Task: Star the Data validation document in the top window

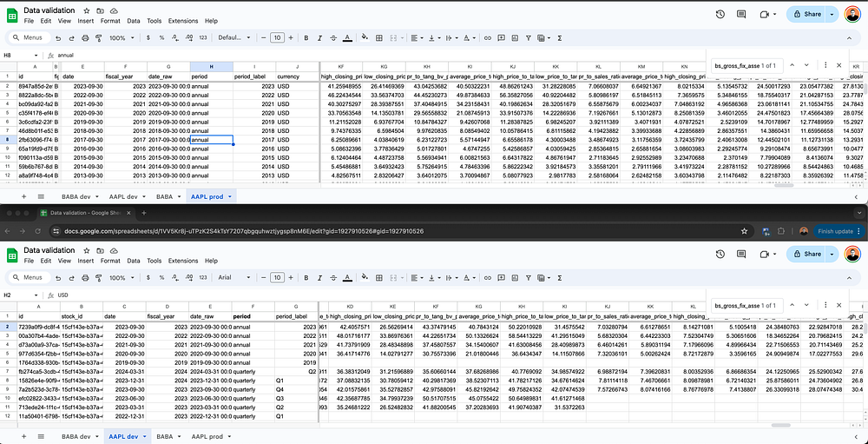Action: [x=87, y=10]
